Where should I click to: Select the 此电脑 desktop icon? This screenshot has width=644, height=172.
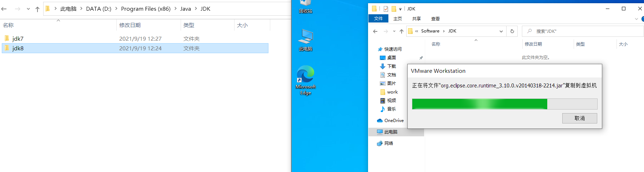[x=306, y=40]
